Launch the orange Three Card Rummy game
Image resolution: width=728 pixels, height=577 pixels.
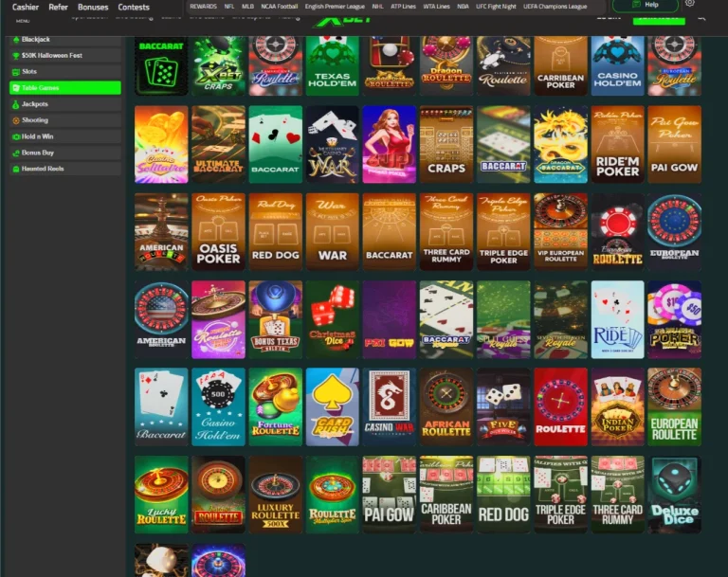point(446,231)
